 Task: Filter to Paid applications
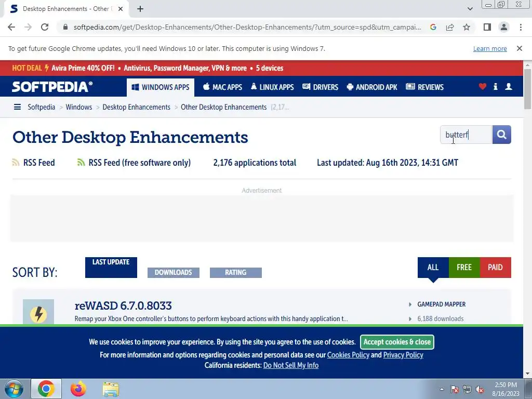pos(495,268)
